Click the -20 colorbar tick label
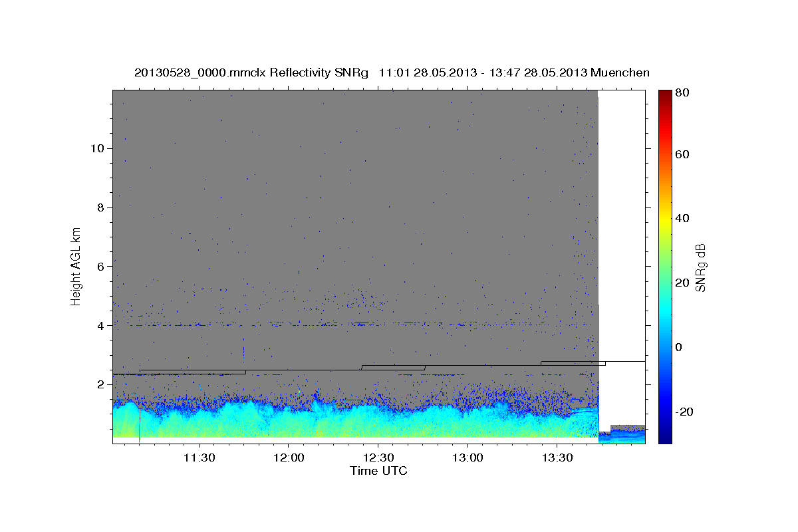The image size is (798, 532). 684,412
